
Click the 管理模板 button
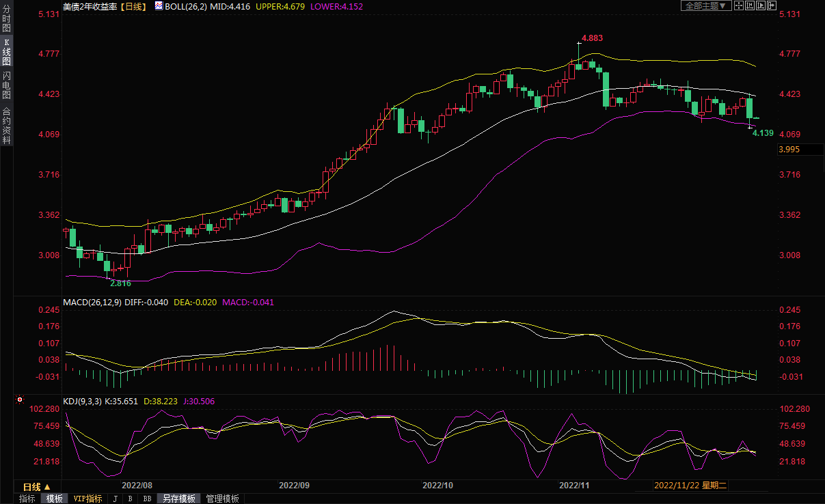[223, 499]
